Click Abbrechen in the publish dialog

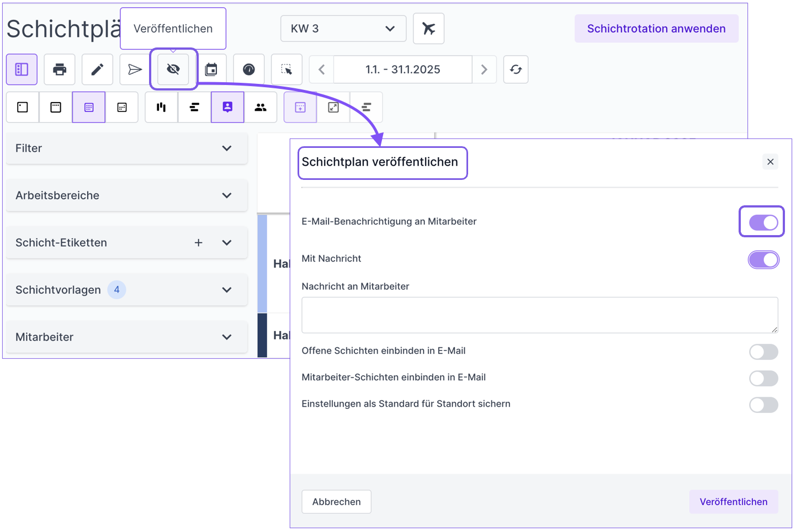336,502
